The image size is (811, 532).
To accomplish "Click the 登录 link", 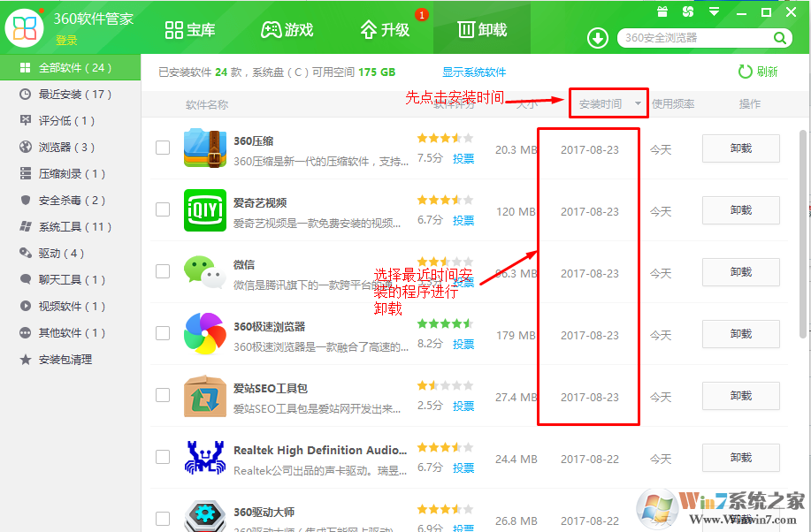I will pos(66,41).
